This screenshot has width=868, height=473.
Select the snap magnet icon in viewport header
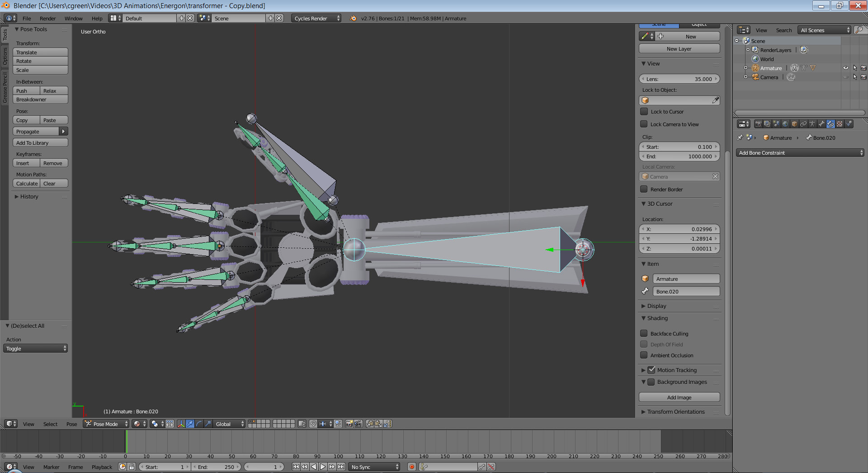314,424
